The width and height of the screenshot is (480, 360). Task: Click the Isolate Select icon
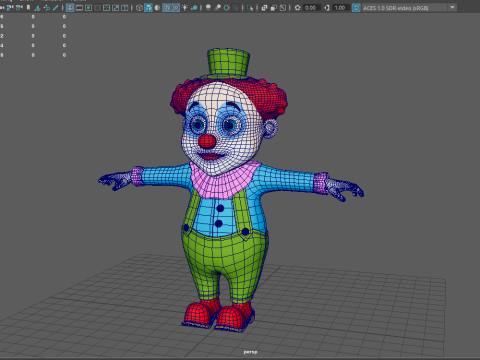coord(250,8)
